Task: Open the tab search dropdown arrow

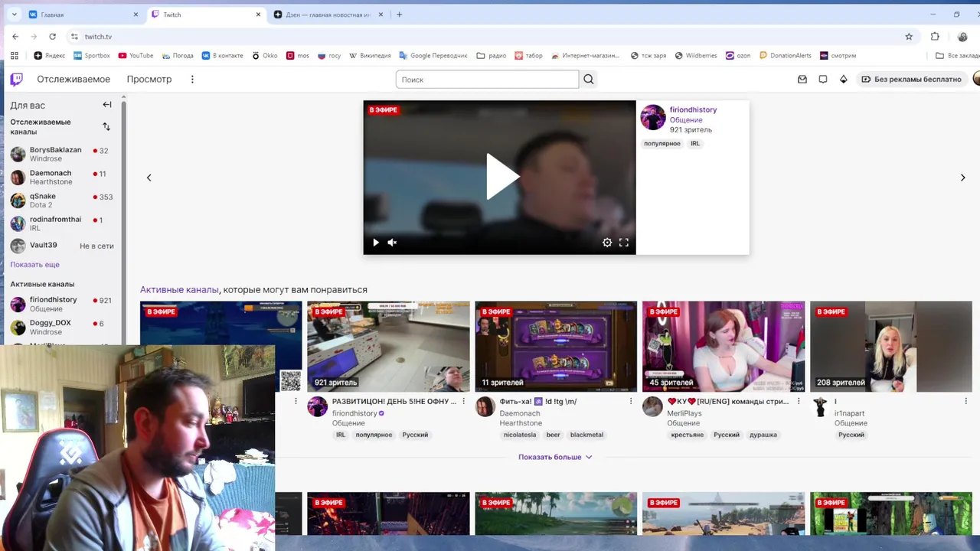Action: 14,15
